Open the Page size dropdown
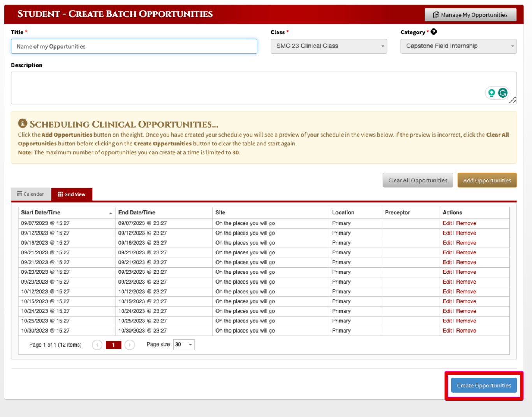 tap(184, 345)
